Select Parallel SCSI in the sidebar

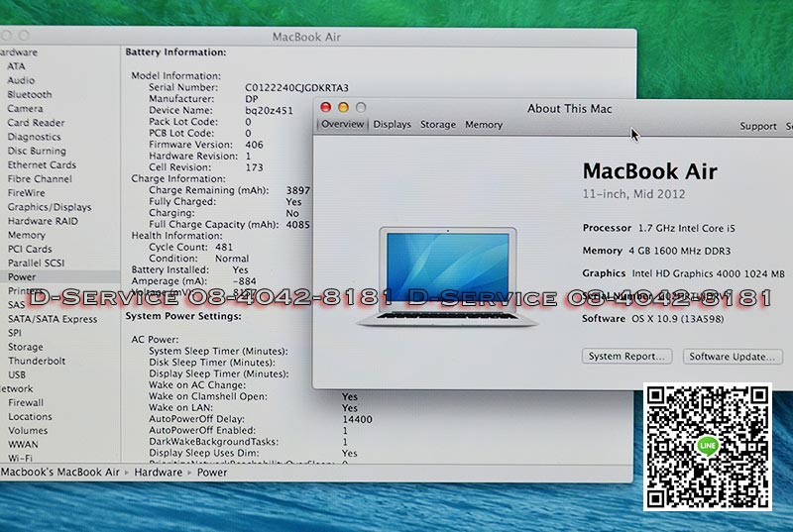tap(36, 264)
